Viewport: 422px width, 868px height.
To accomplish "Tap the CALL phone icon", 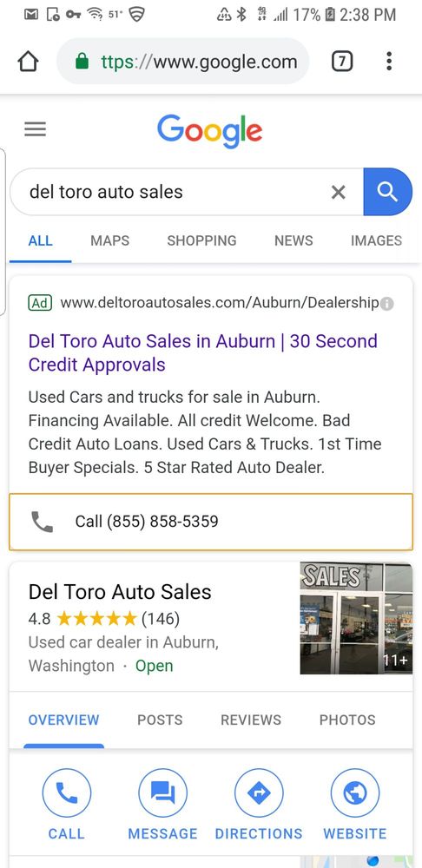I will click(x=67, y=793).
